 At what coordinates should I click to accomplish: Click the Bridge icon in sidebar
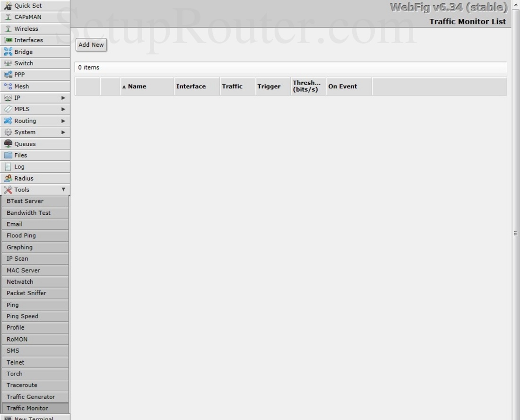[x=8, y=52]
